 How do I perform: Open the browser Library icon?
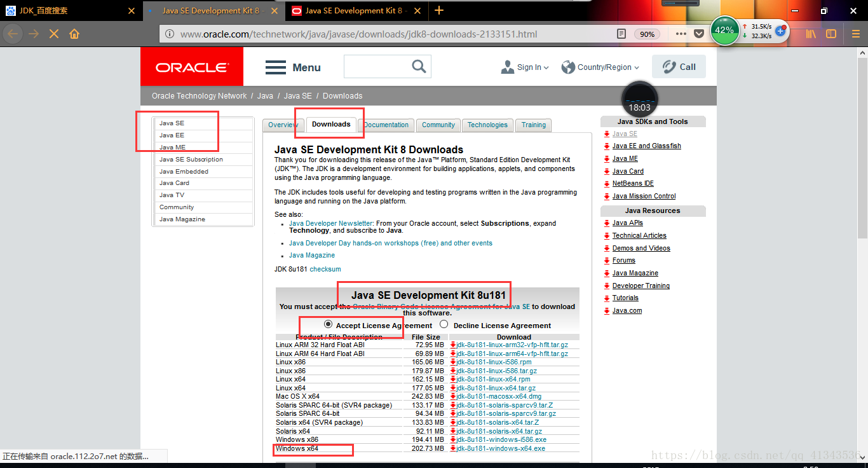811,34
